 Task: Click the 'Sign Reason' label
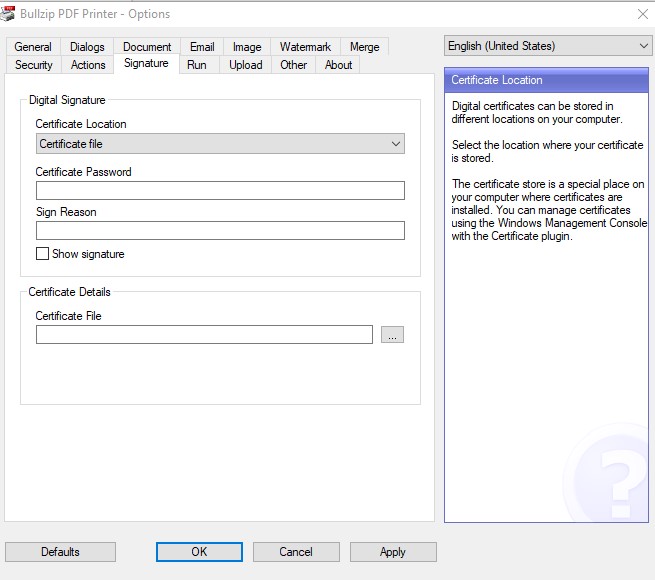[x=66, y=212]
